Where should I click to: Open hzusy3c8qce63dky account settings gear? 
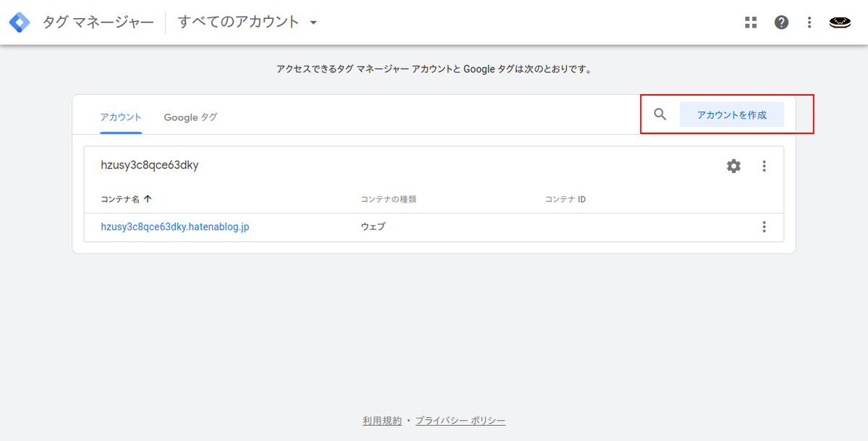click(x=733, y=166)
